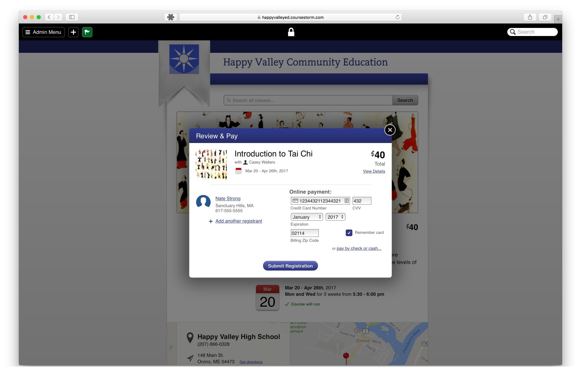
Task: Click the padlock icon in black bar
Action: (x=291, y=32)
